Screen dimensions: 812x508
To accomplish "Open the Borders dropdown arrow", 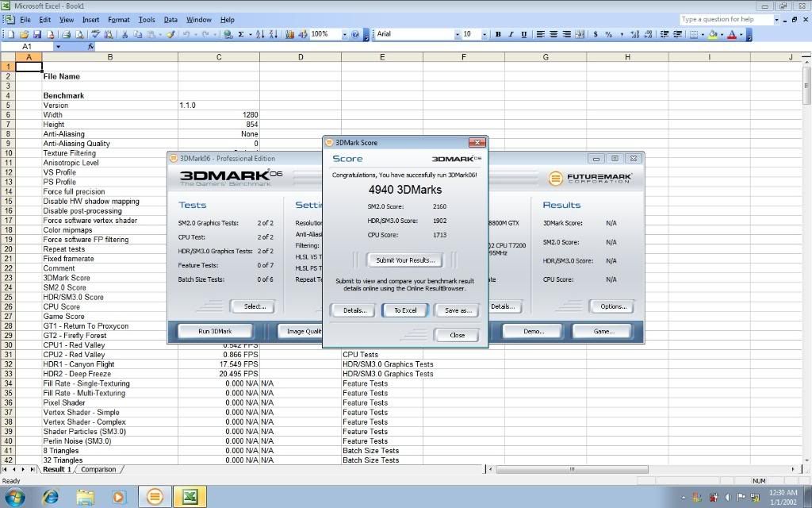I will point(703,34).
